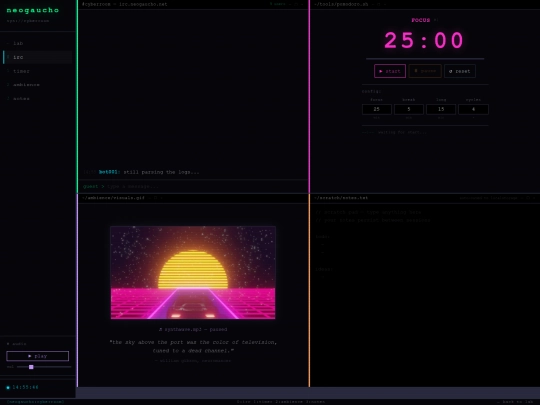Click the ~/ambience/visuals.gif pane title
Image resolution: width=540 pixels, height=405 pixels.
113,198
